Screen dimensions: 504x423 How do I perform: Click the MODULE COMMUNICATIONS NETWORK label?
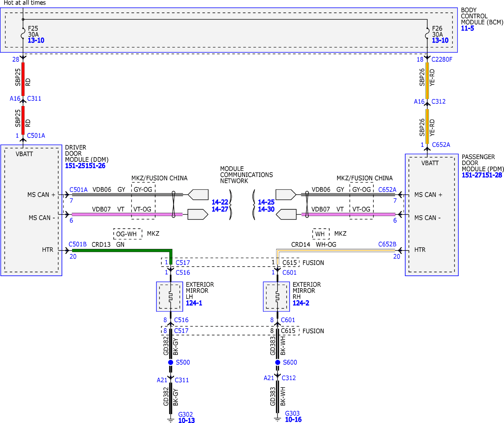click(247, 175)
